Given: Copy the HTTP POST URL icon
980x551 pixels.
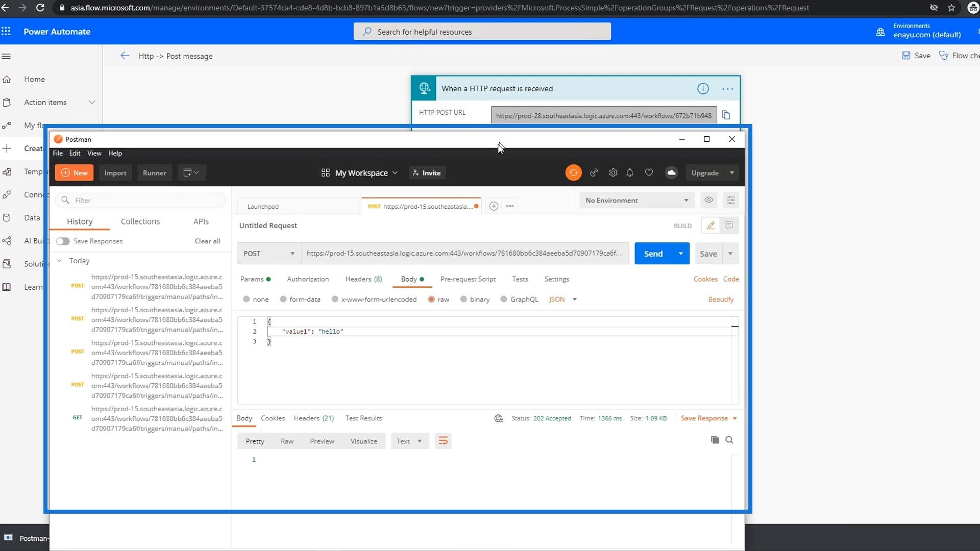Looking at the screenshot, I should tap(726, 115).
